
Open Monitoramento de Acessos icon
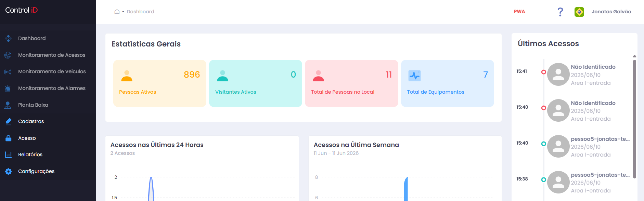[8, 55]
